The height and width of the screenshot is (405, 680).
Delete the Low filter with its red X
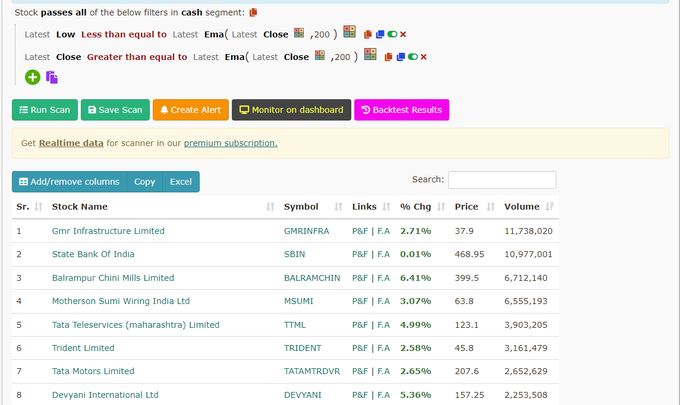pos(403,34)
